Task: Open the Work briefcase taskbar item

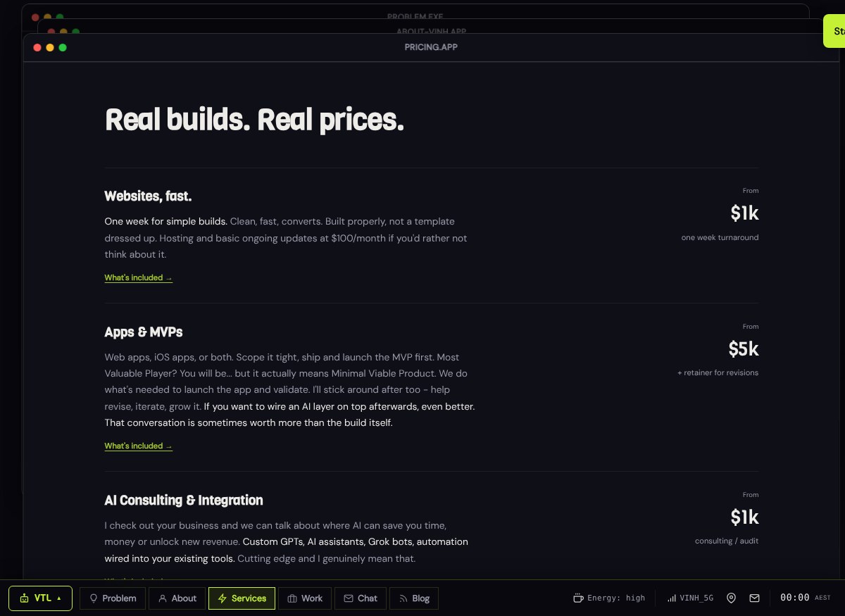Action: pos(305,598)
